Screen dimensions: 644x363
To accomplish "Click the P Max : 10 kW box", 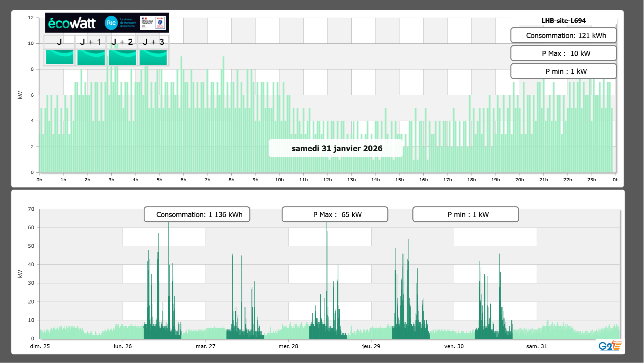I will [x=563, y=53].
